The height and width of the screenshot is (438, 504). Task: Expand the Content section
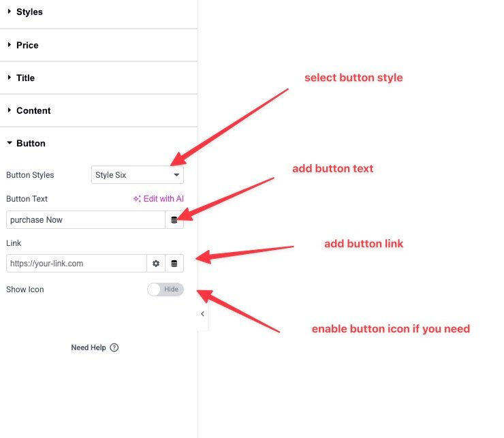(33, 110)
